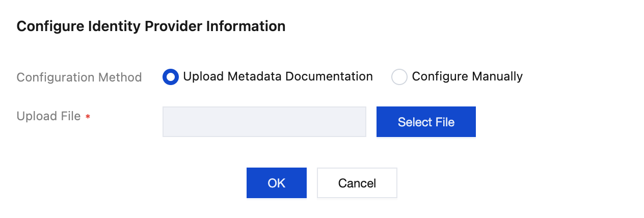Click the word "Information" in the heading

pyautogui.click(x=246, y=26)
